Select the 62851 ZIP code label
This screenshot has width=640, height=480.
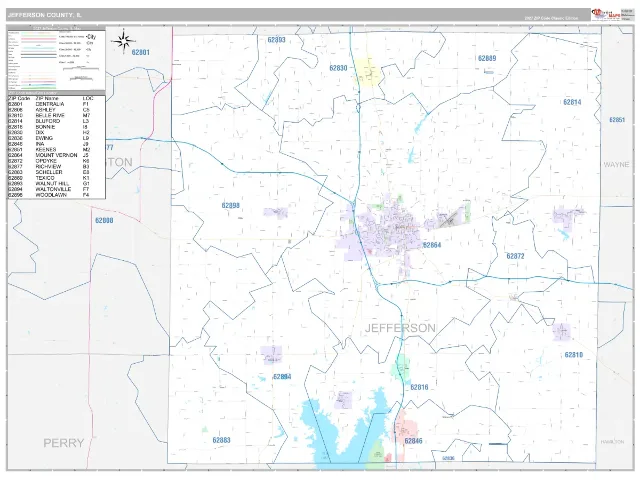[617, 120]
